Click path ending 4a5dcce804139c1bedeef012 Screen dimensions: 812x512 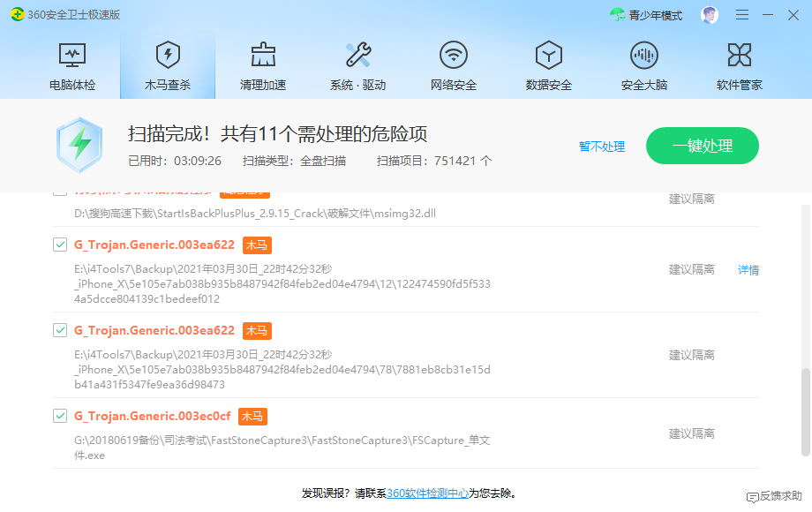282,283
